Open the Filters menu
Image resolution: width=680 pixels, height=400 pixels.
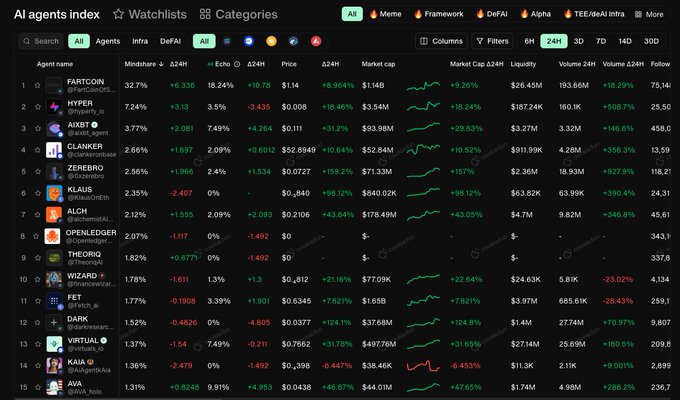pyautogui.click(x=491, y=41)
